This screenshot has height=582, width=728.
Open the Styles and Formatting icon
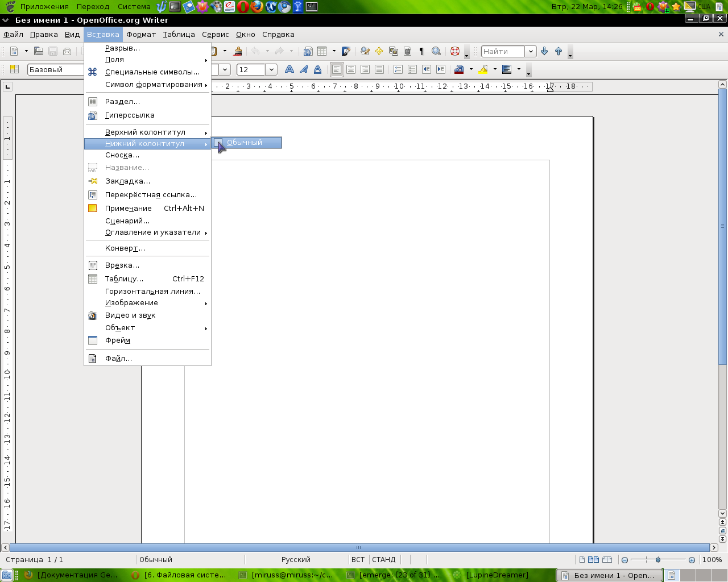15,69
